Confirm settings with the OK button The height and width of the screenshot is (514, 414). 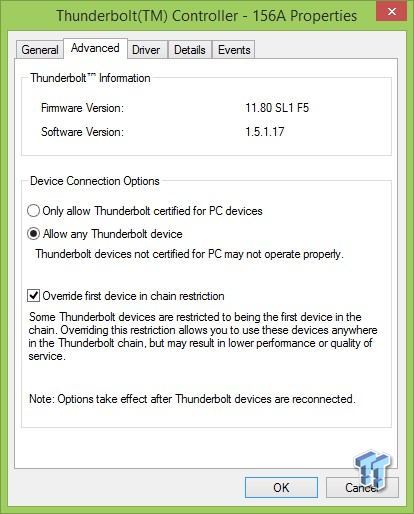click(281, 488)
